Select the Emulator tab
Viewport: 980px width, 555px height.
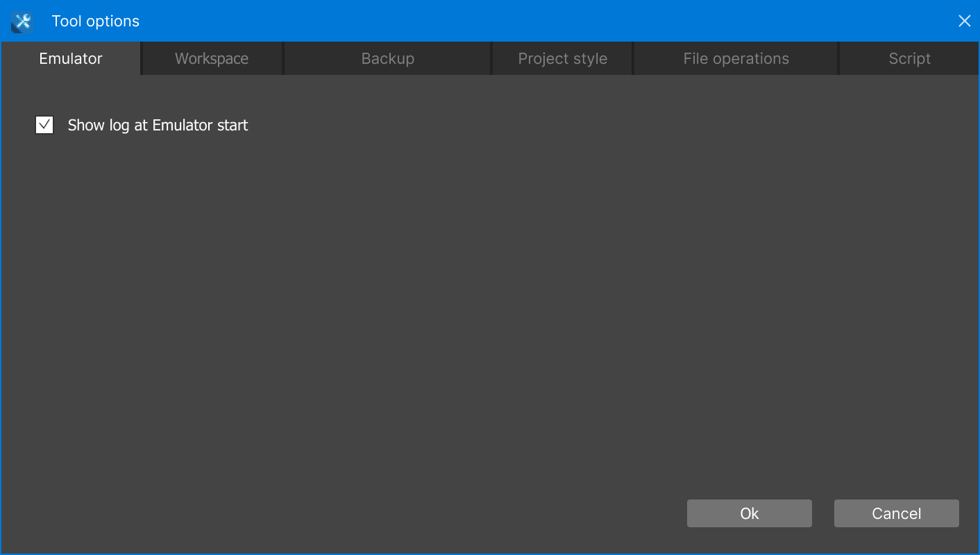(71, 59)
